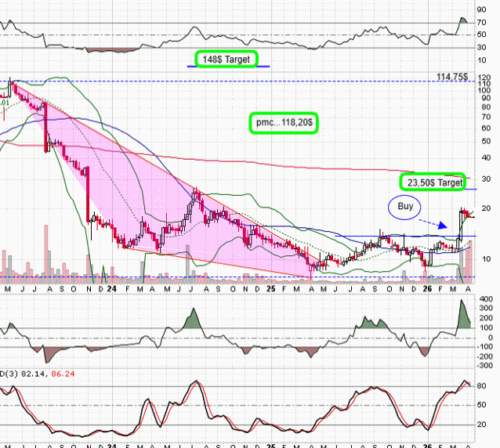Viewport: 500px width, 448px height.
Task: Click the -300 level on CCI scale
Action: pyautogui.click(x=485, y=366)
